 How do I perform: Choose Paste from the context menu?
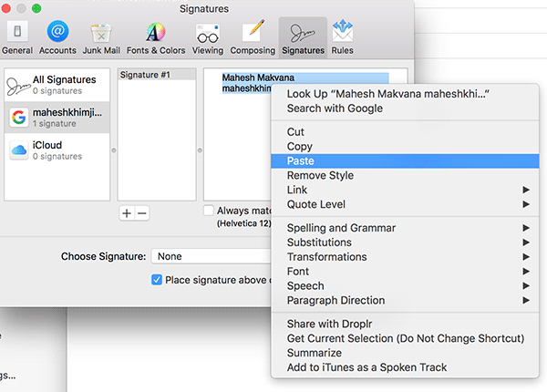coord(405,161)
